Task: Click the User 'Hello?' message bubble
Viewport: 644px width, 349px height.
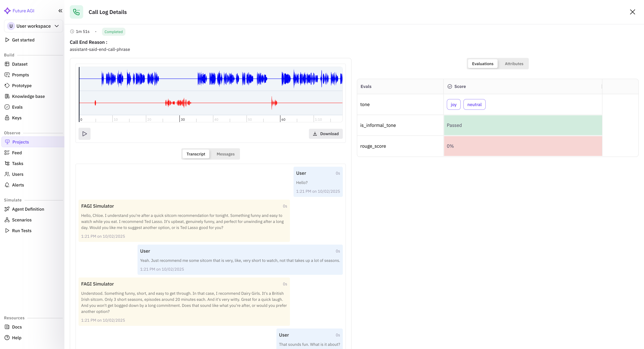Action: coord(318,182)
